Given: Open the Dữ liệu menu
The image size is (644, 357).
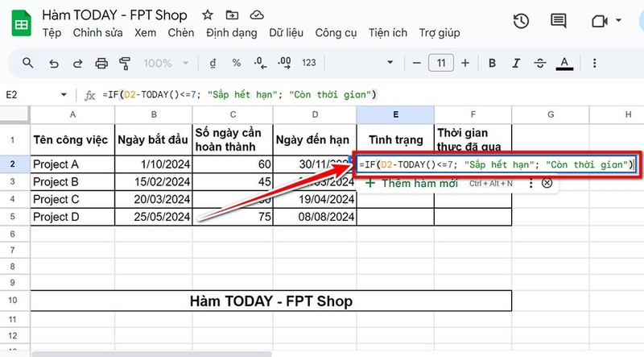Looking at the screenshot, I should coord(287,33).
